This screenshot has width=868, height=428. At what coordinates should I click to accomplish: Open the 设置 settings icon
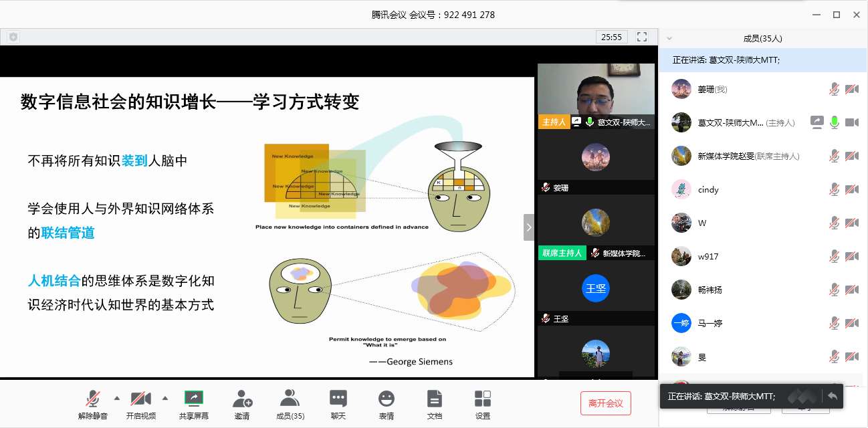(482, 399)
